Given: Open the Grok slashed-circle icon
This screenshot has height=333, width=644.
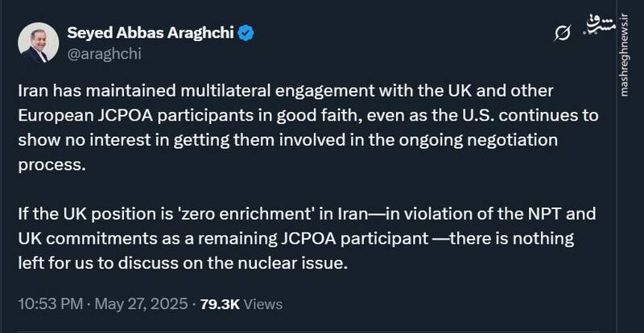Looking at the screenshot, I should click(564, 33).
